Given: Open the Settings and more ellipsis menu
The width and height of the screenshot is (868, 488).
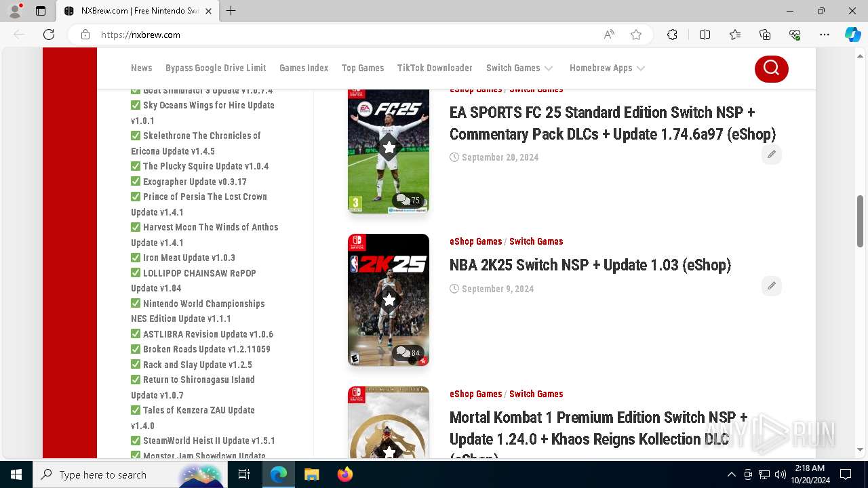Looking at the screenshot, I should [x=825, y=35].
